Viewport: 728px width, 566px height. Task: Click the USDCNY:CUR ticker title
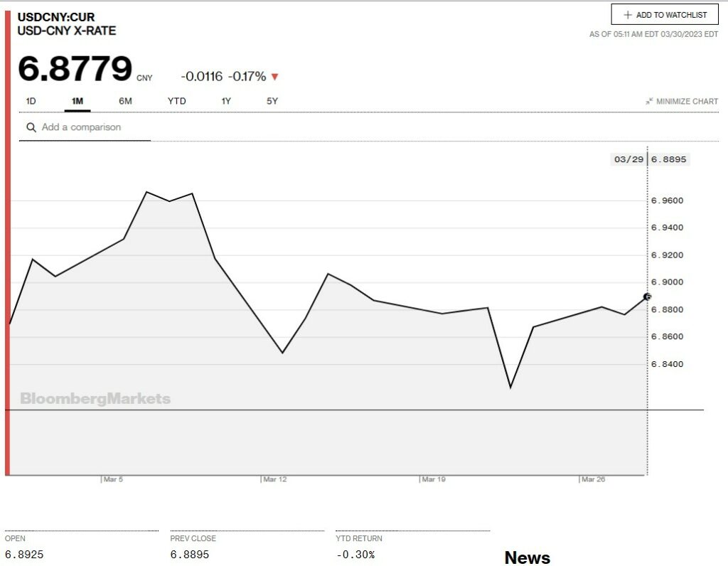(55, 17)
